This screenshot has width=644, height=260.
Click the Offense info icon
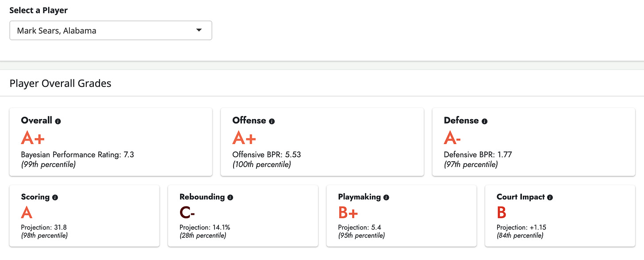point(272,120)
